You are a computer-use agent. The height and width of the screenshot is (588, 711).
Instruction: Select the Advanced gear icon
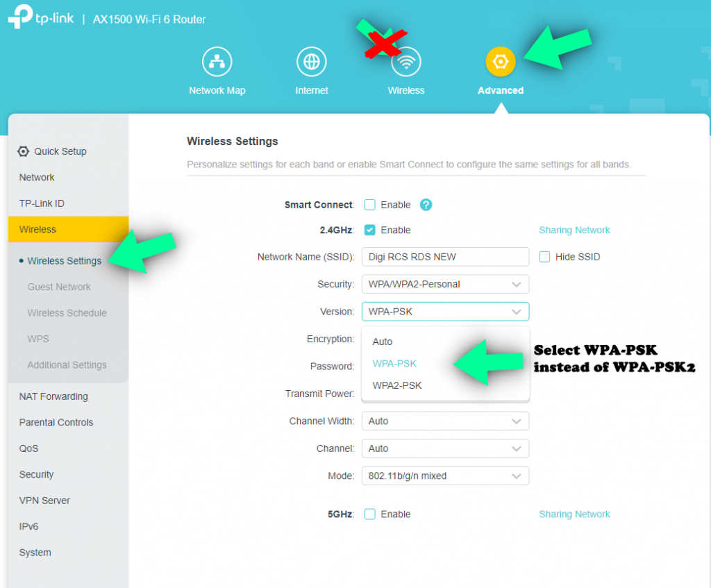coord(500,60)
